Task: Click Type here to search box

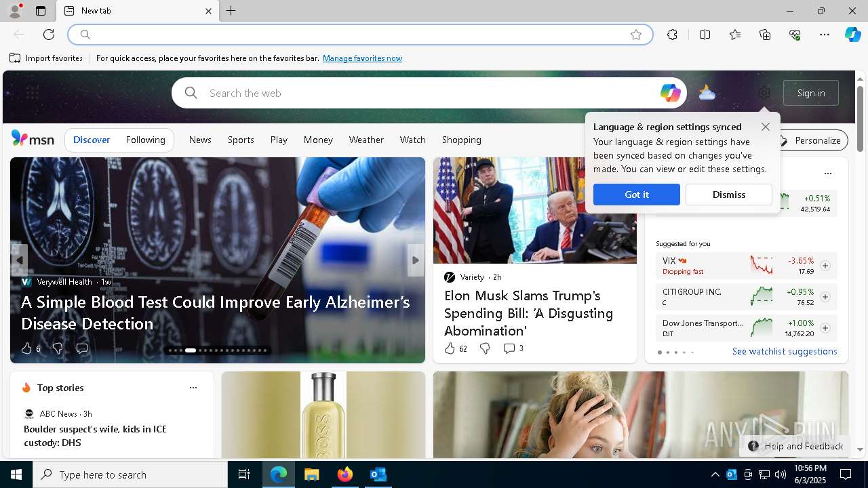Action: pyautogui.click(x=130, y=474)
